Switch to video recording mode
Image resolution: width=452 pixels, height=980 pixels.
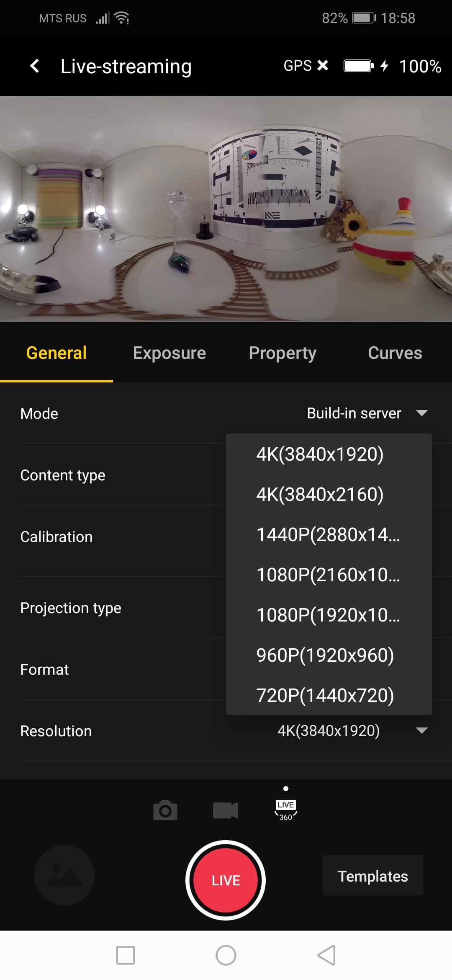tap(226, 811)
